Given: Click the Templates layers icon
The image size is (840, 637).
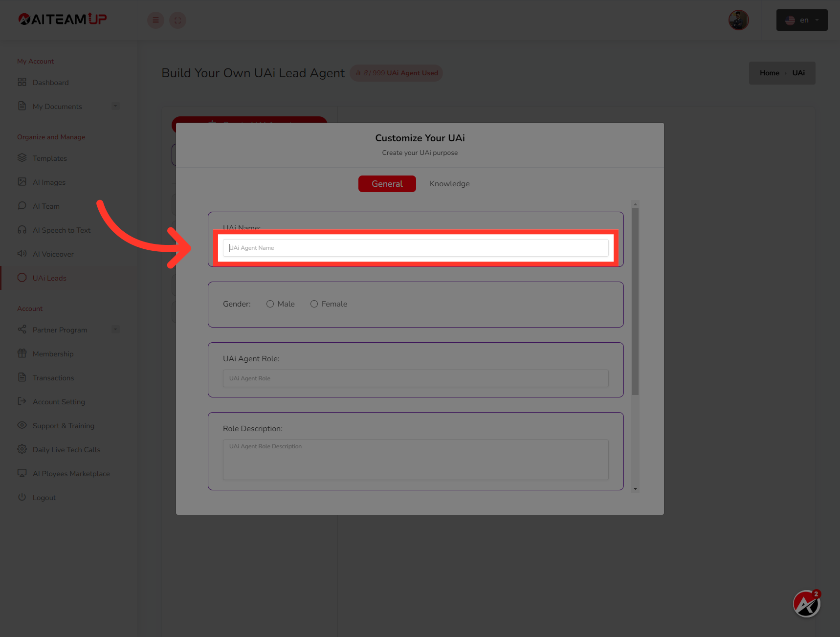Looking at the screenshot, I should click(x=22, y=158).
